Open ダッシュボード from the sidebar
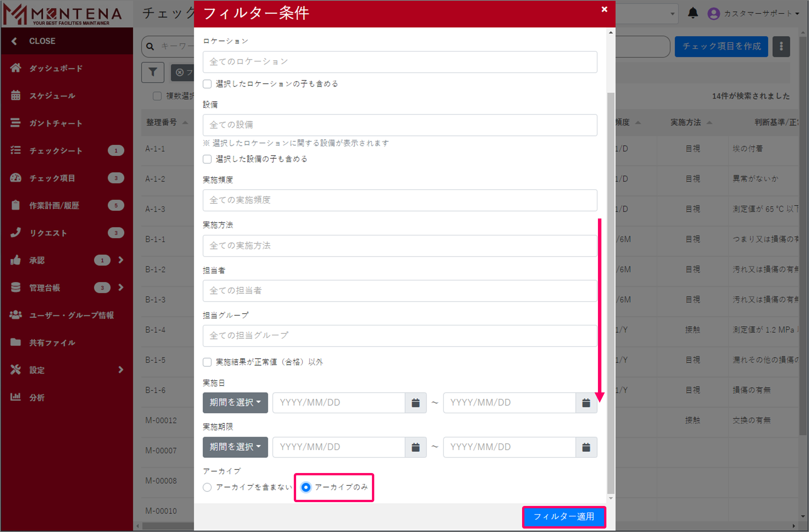The image size is (809, 532). [x=56, y=68]
